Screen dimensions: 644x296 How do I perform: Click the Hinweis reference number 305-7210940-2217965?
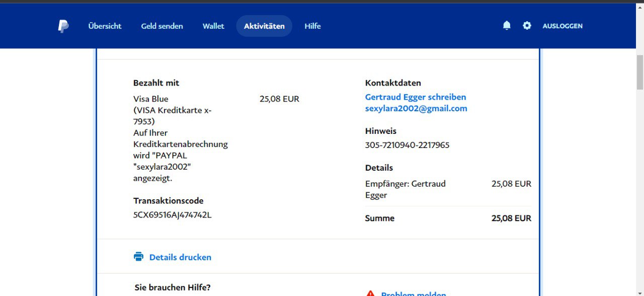click(407, 145)
